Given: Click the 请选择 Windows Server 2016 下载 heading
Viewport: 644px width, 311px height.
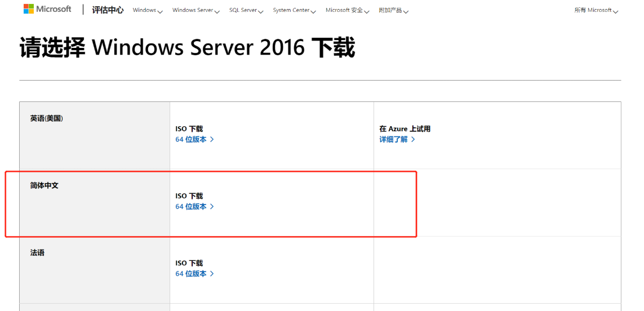Looking at the screenshot, I should coord(187,48).
